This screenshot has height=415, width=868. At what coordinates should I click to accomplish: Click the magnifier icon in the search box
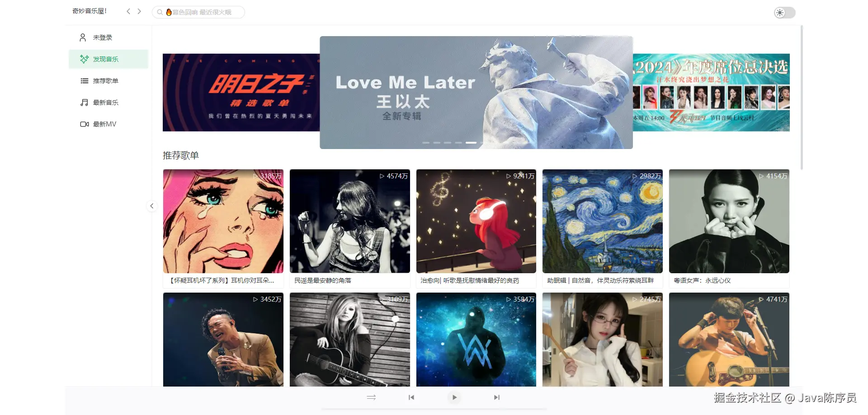coord(160,12)
